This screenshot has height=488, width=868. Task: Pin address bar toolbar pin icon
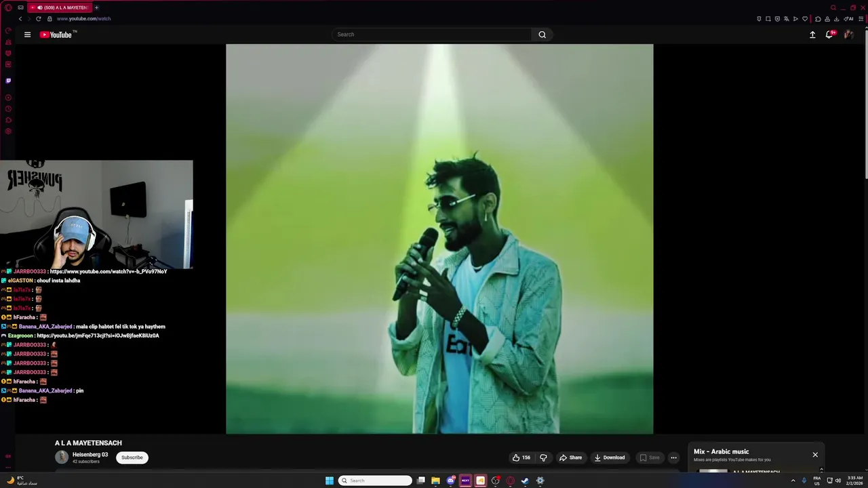(759, 19)
